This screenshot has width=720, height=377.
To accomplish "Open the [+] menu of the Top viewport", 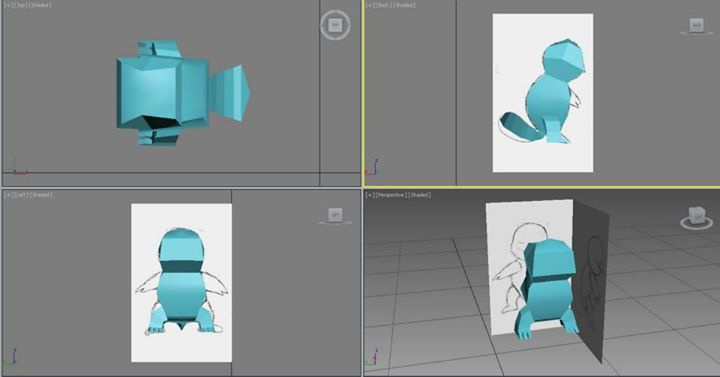I will pyautogui.click(x=8, y=5).
